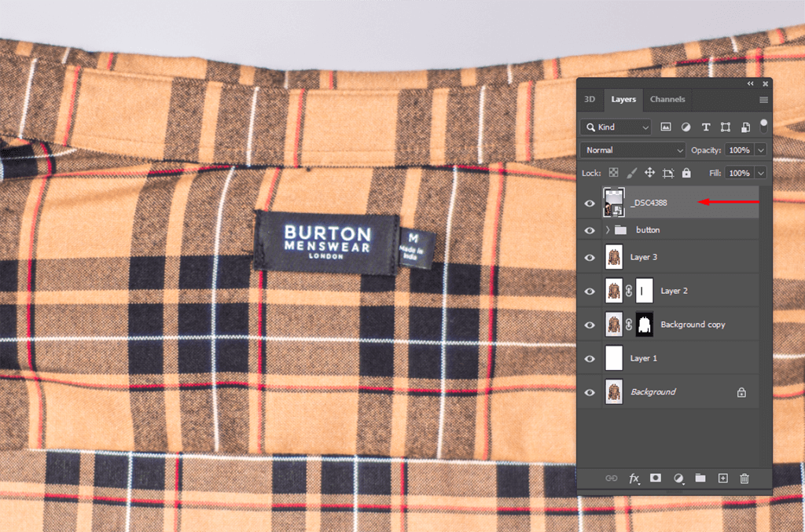Viewport: 805px width, 532px height.
Task: Select the Background copy mask thumbnail
Action: point(645,325)
